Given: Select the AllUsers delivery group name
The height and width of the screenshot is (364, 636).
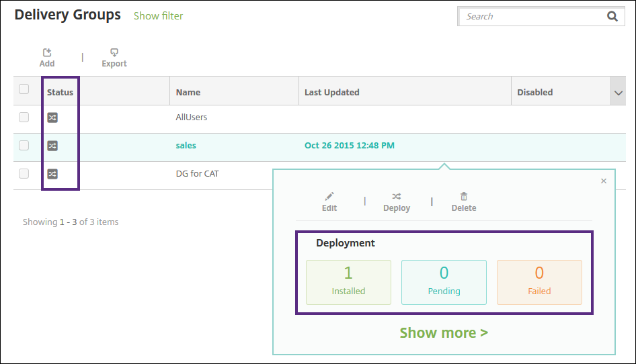Looking at the screenshot, I should [192, 117].
